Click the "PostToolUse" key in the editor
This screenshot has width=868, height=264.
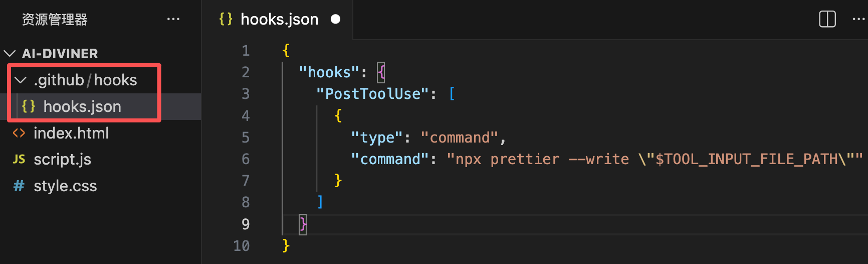point(373,94)
